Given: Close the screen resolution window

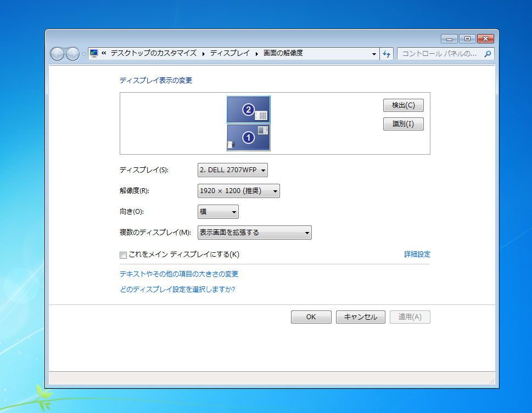Looking at the screenshot, I should (x=485, y=39).
